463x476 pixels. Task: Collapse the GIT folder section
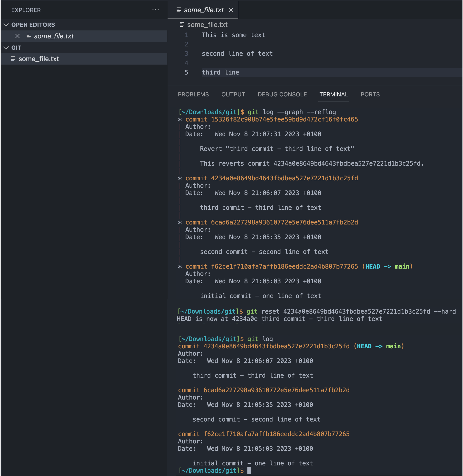[x=6, y=48]
